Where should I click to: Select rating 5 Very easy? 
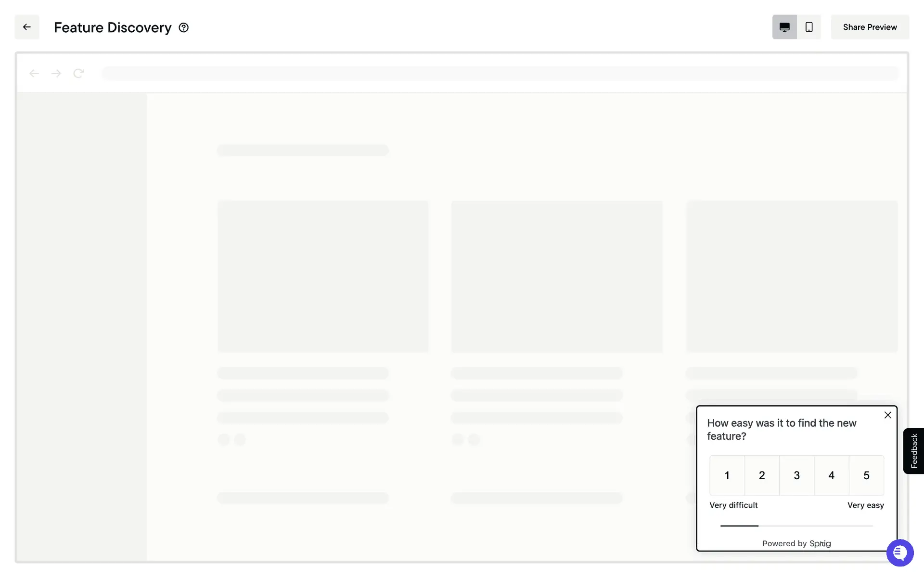point(866,475)
